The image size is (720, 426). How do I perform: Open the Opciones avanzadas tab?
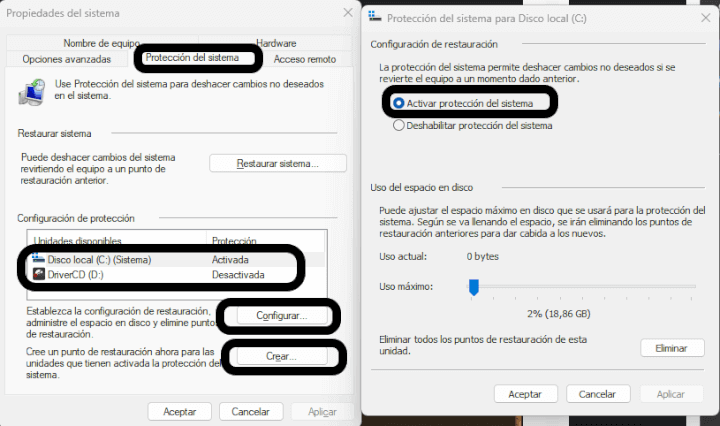tap(67, 59)
